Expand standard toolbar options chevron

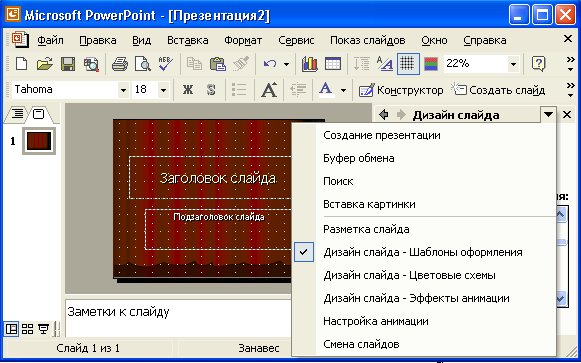[571, 64]
